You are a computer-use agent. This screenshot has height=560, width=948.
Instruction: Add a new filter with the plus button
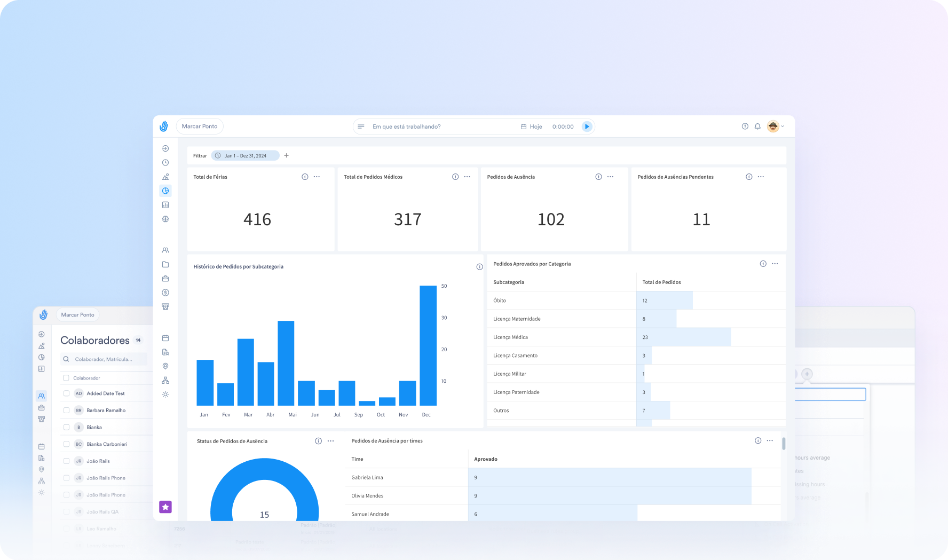287,155
